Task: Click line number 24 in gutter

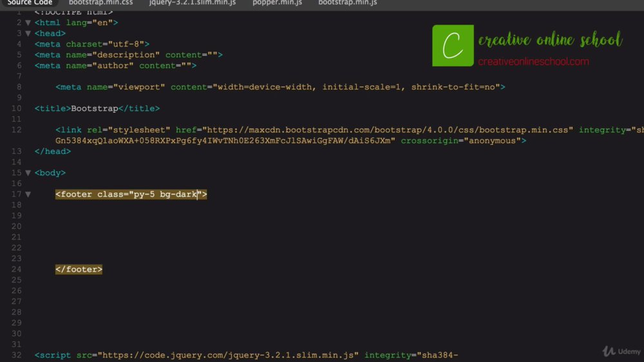Action: [17, 269]
